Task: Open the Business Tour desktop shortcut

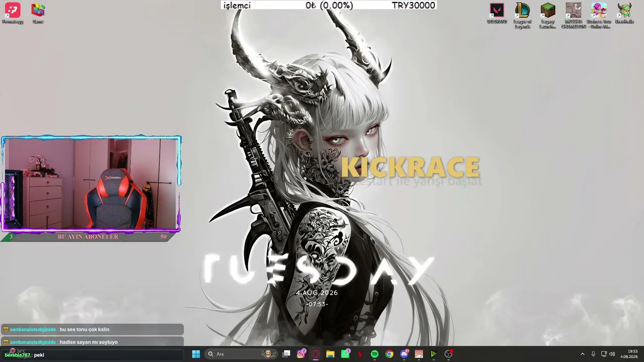Action: click(599, 16)
